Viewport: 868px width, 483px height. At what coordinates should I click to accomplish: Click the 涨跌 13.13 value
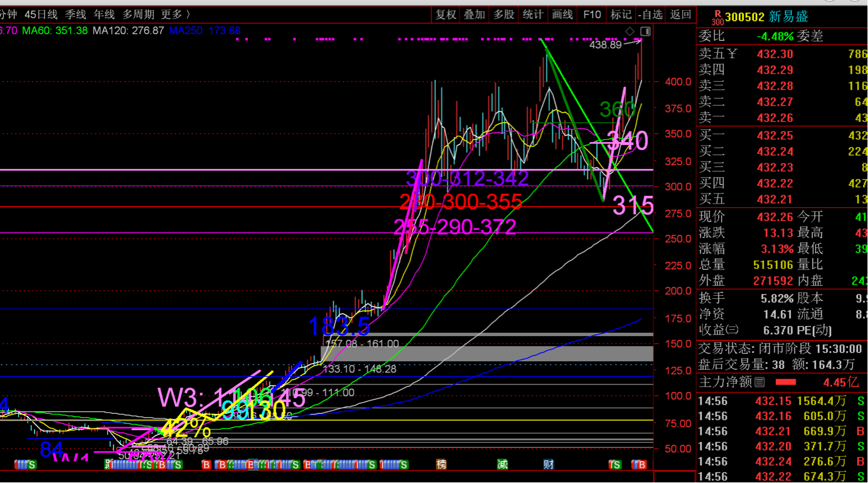click(778, 233)
